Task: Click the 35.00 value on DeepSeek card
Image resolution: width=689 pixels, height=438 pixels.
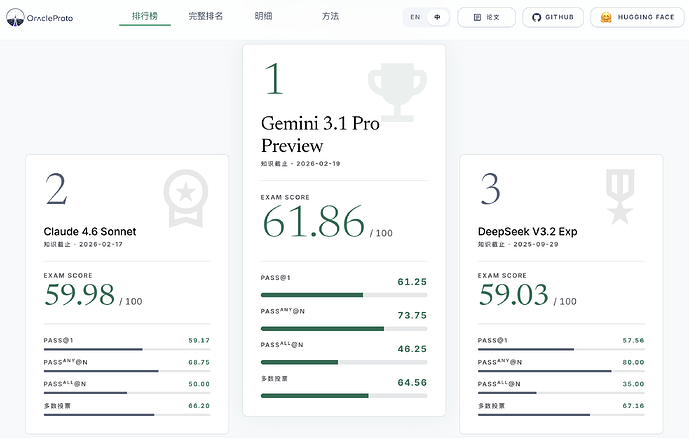Action: point(633,384)
